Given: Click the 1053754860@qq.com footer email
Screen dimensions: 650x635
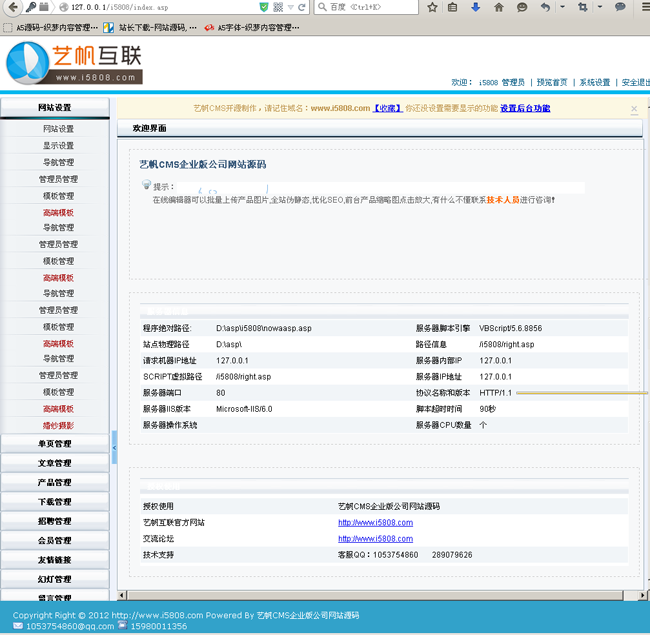Looking at the screenshot, I should click(x=70, y=626).
